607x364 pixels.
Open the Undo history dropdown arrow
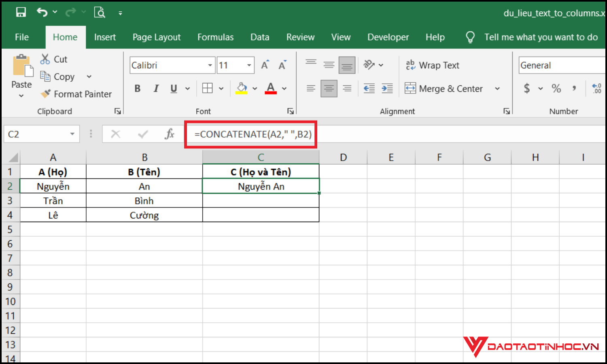pyautogui.click(x=55, y=13)
